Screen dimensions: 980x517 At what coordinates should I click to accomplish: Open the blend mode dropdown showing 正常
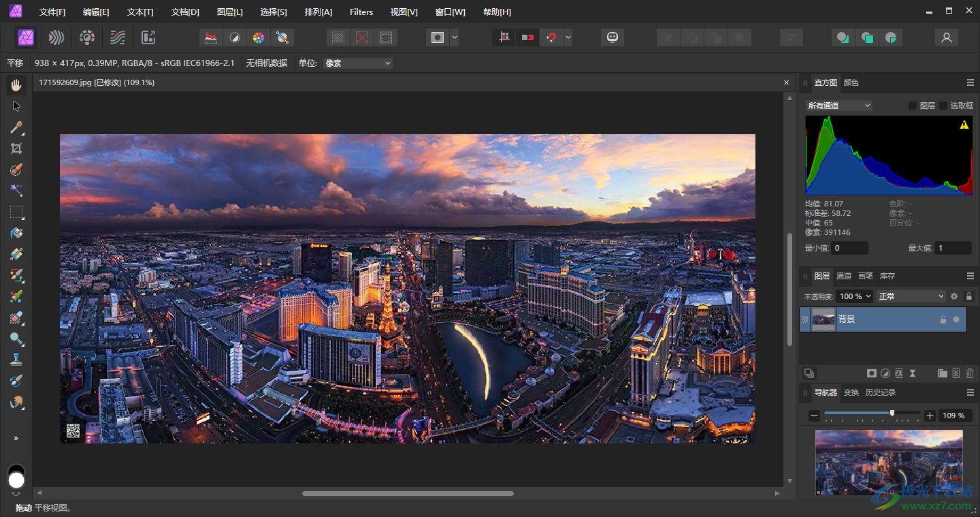911,296
